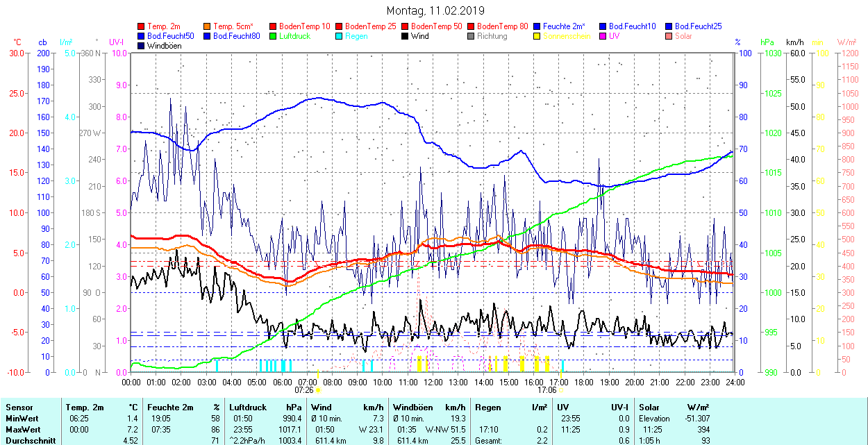The image size is (868, 445).
Task: Toggle the BodenTemp 50 legend entry
Action: pos(436,26)
